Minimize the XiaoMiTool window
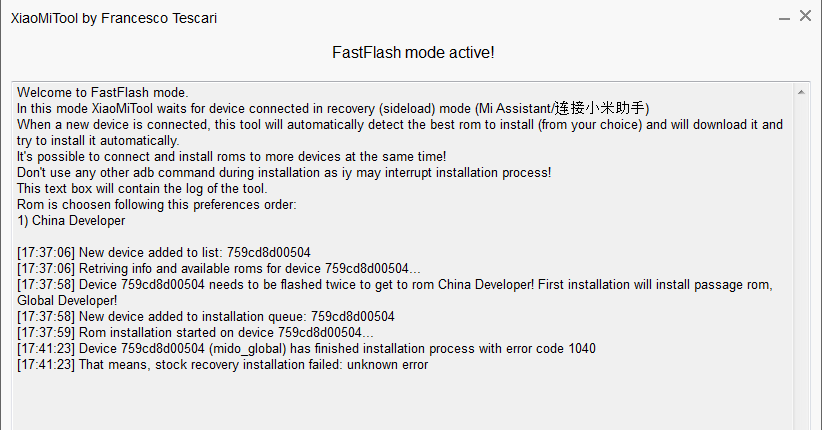Screen dimensions: 824x430 [x=785, y=17]
